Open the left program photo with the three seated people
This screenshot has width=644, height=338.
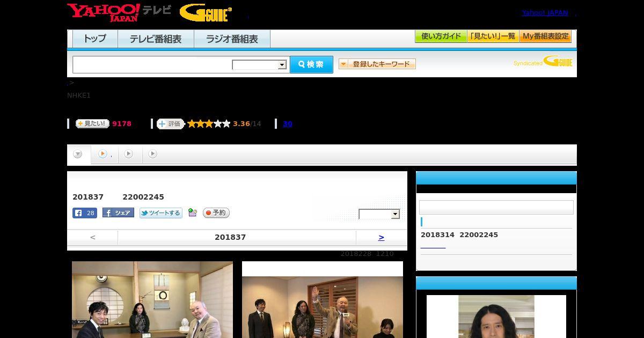(x=152, y=299)
